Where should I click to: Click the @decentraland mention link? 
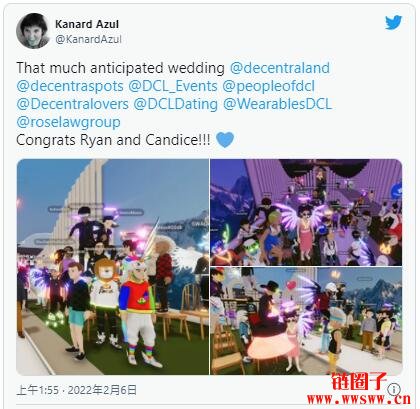(280, 68)
